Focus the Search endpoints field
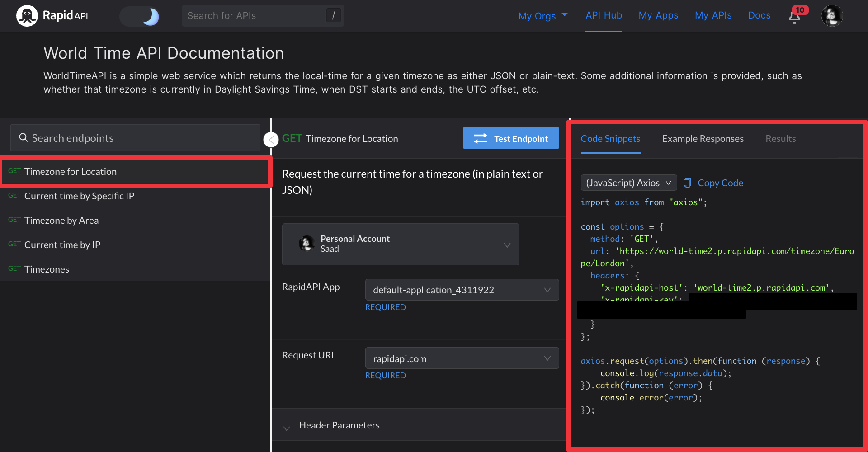Screen dimensions: 868x452 click(135, 138)
